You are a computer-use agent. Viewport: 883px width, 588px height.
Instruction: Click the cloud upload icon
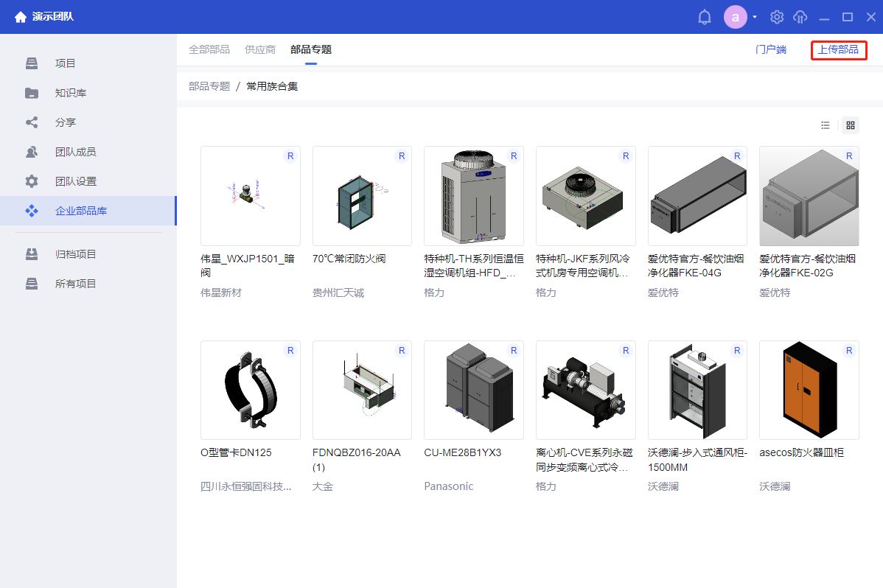[x=800, y=17]
